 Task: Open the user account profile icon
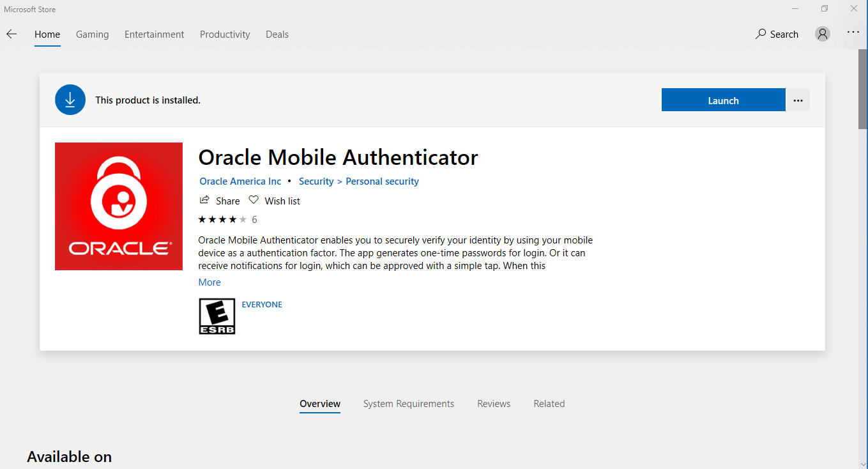[823, 34]
